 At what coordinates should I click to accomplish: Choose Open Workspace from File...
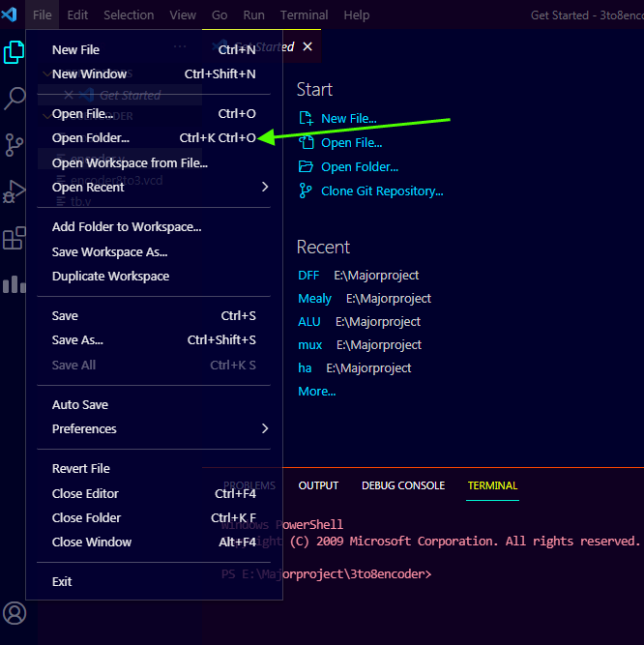click(x=154, y=162)
